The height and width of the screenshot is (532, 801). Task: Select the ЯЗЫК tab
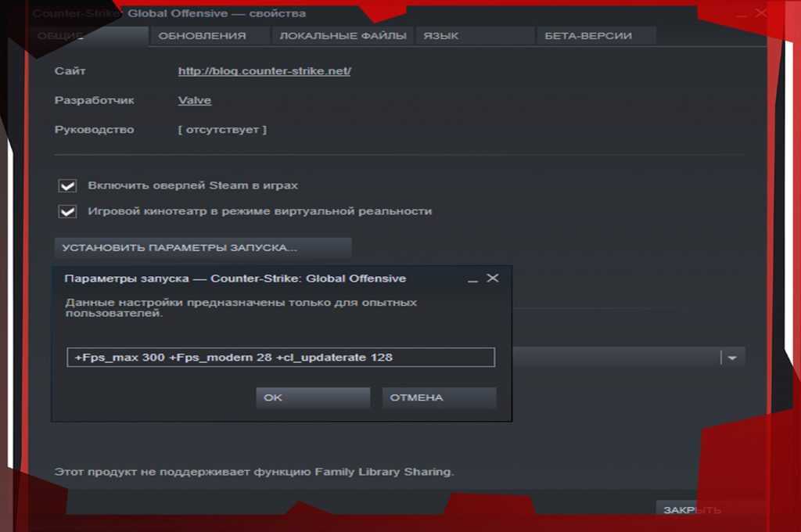tap(475, 36)
